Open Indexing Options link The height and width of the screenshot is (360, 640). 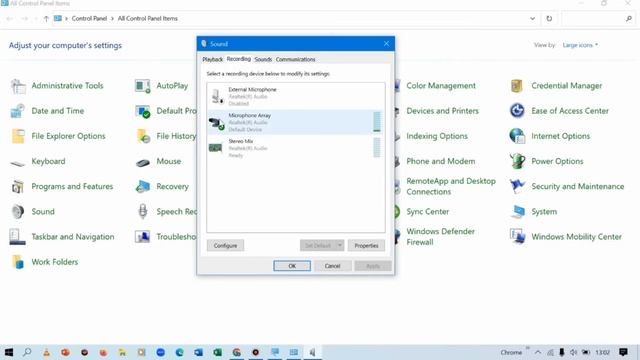point(437,136)
